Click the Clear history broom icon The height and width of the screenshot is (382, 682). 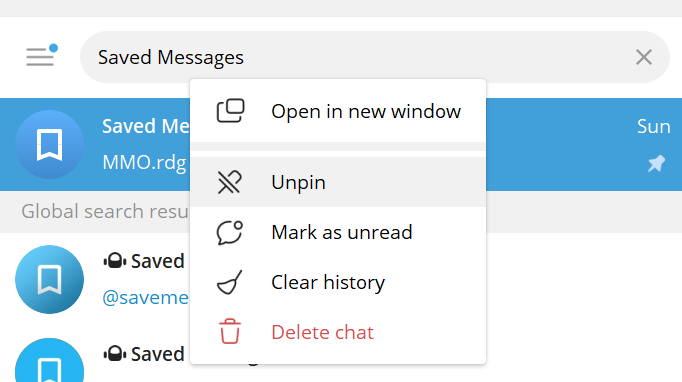pyautogui.click(x=230, y=282)
